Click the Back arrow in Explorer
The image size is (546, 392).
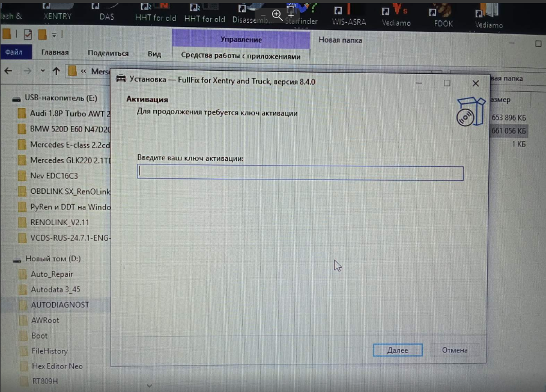click(8, 71)
